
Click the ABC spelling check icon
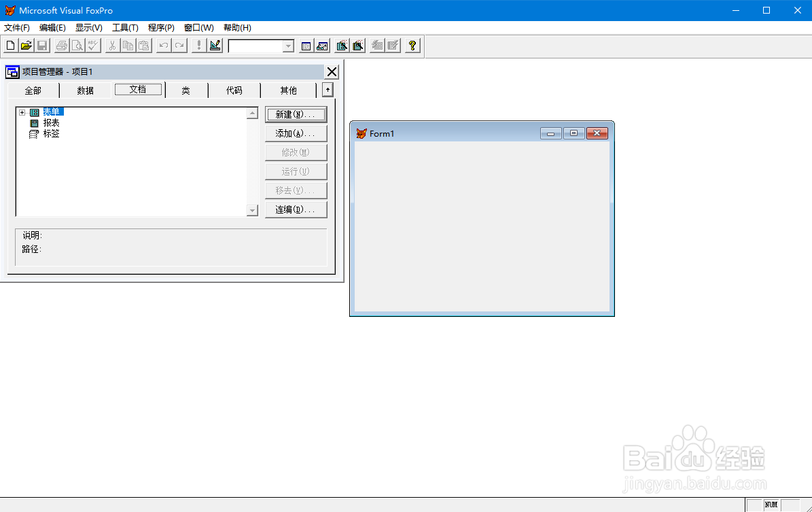click(x=92, y=46)
